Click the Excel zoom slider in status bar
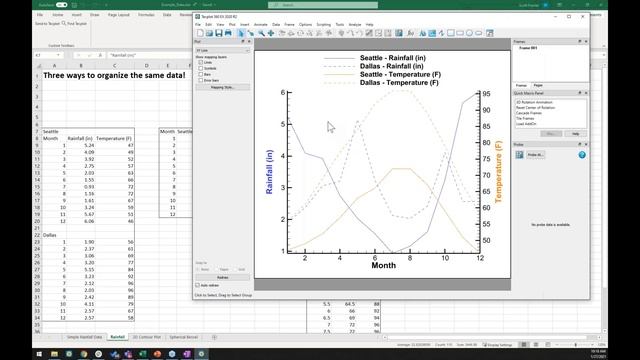Image resolution: width=640 pixels, height=360 pixels. pyautogui.click(x=576, y=345)
